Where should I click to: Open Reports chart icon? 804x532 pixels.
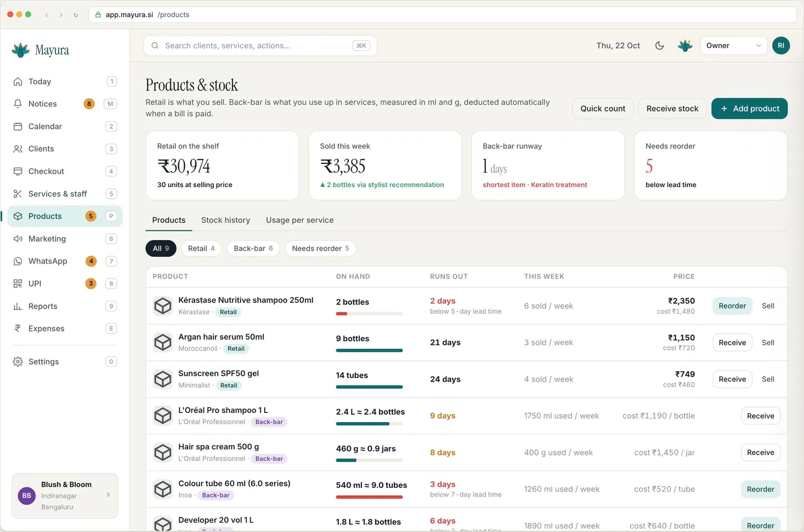click(x=18, y=306)
